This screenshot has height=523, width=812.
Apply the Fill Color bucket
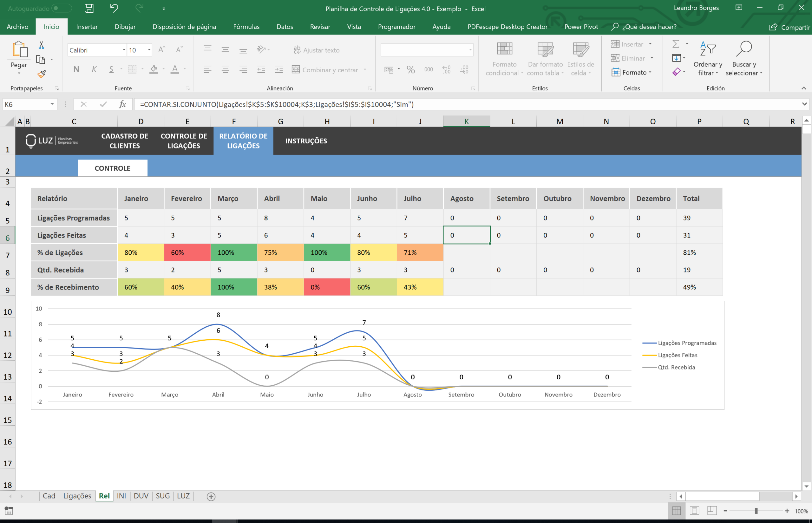(x=154, y=69)
